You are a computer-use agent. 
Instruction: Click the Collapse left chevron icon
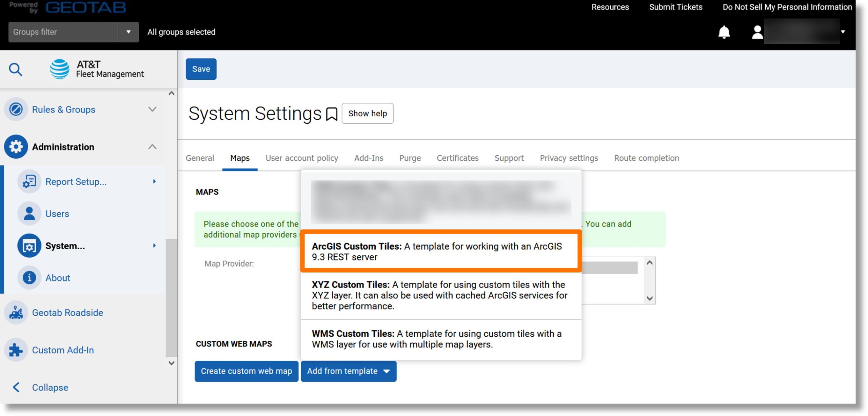point(16,387)
